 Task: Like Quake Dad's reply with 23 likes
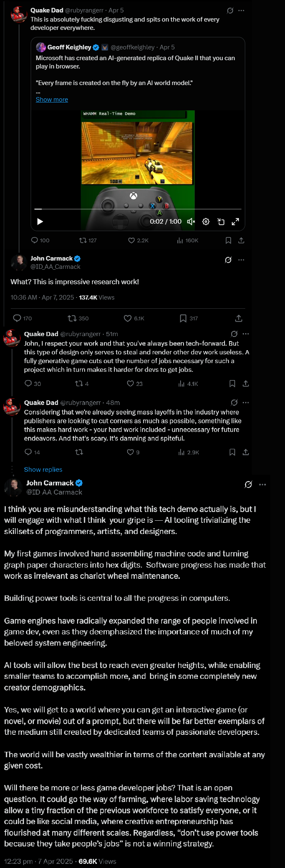130,383
